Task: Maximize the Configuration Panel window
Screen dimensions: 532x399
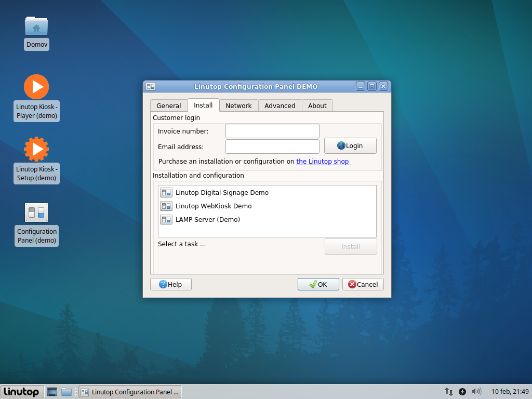Action: [x=372, y=87]
